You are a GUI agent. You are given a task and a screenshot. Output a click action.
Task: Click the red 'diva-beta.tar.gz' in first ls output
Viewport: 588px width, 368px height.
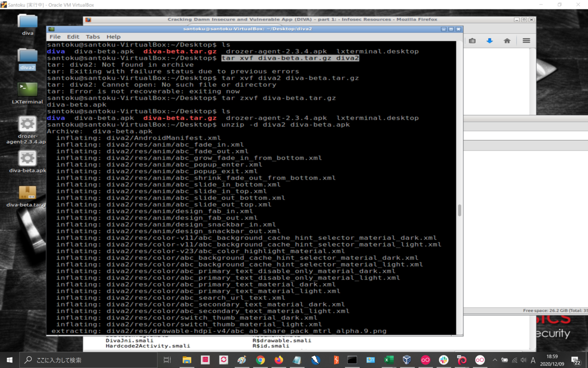pos(180,51)
